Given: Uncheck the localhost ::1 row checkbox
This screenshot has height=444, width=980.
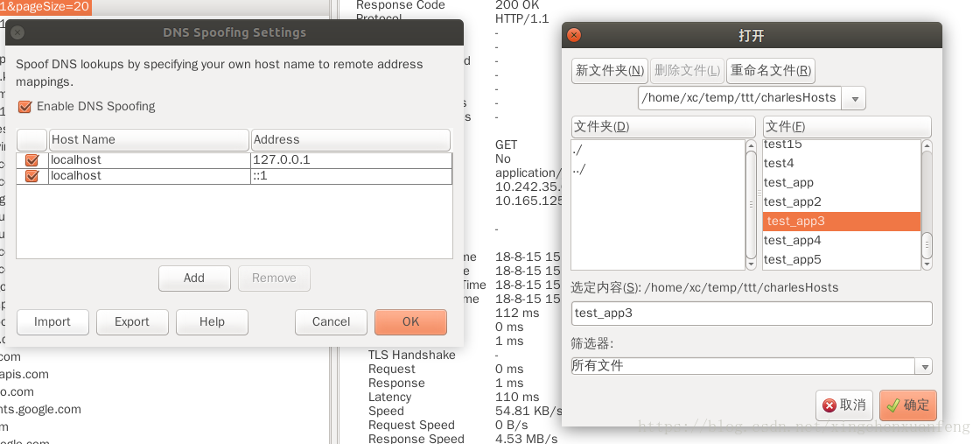Looking at the screenshot, I should pos(32,176).
